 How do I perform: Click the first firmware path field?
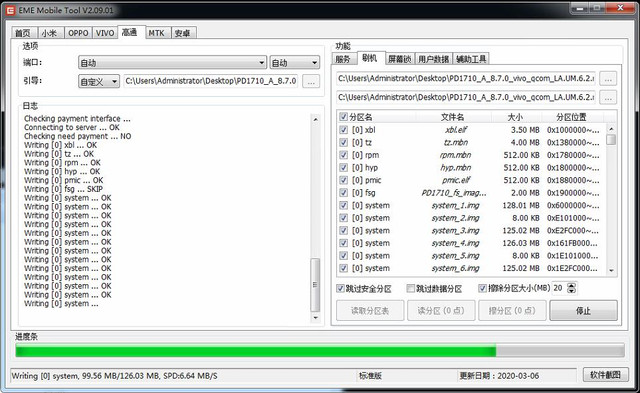(x=466, y=78)
